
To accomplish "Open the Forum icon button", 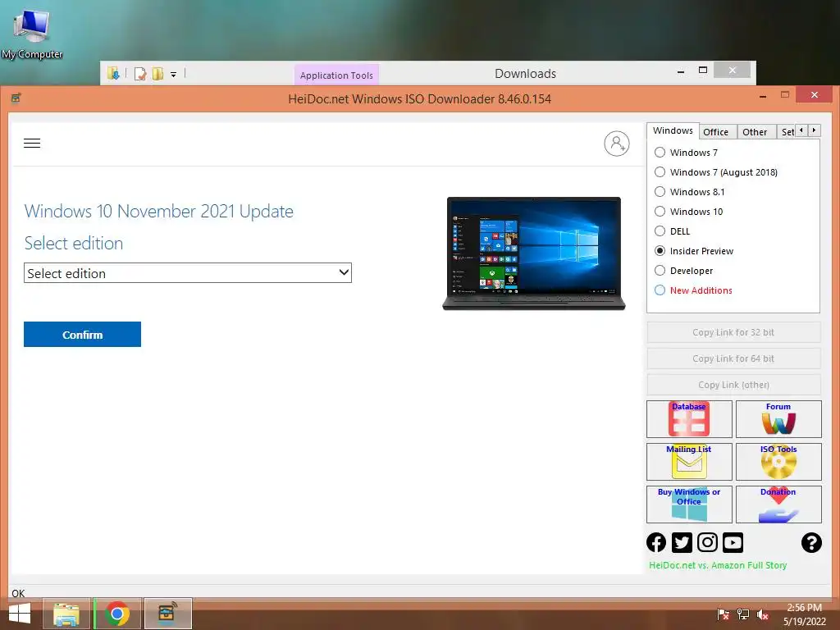I will 778,419.
